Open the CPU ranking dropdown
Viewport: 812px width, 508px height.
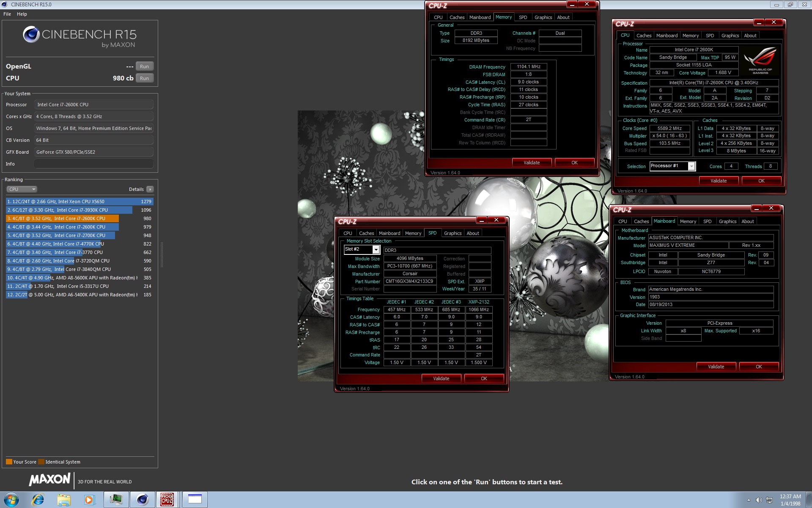22,189
